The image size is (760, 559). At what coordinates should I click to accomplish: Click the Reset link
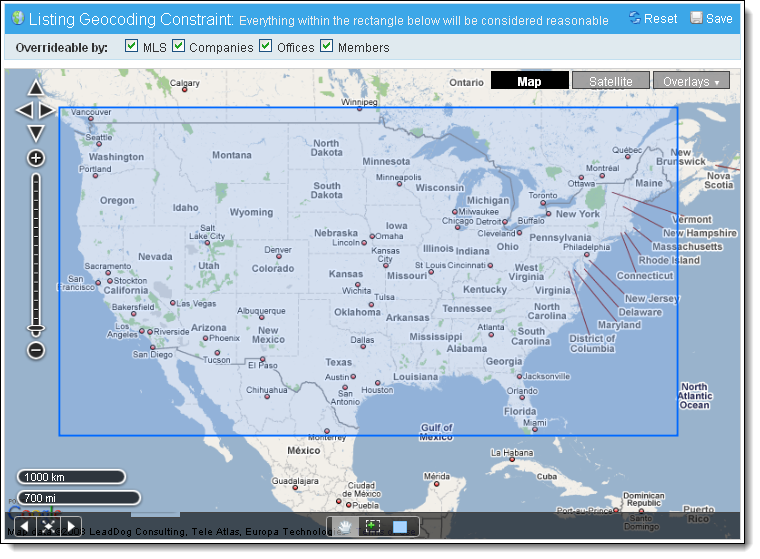click(x=660, y=18)
